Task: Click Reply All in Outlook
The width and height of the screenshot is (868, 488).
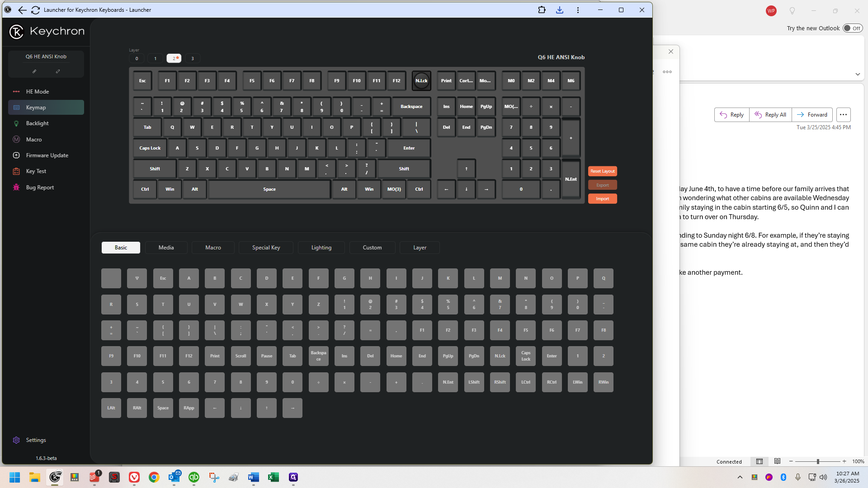Action: [770, 115]
